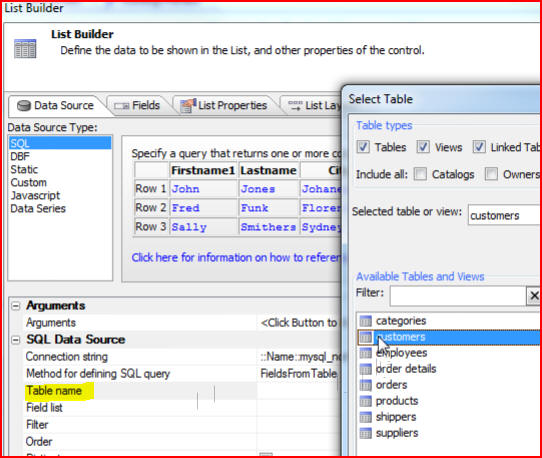Image resolution: width=542 pixels, height=458 pixels.
Task: Select the employees table
Action: click(x=449, y=353)
